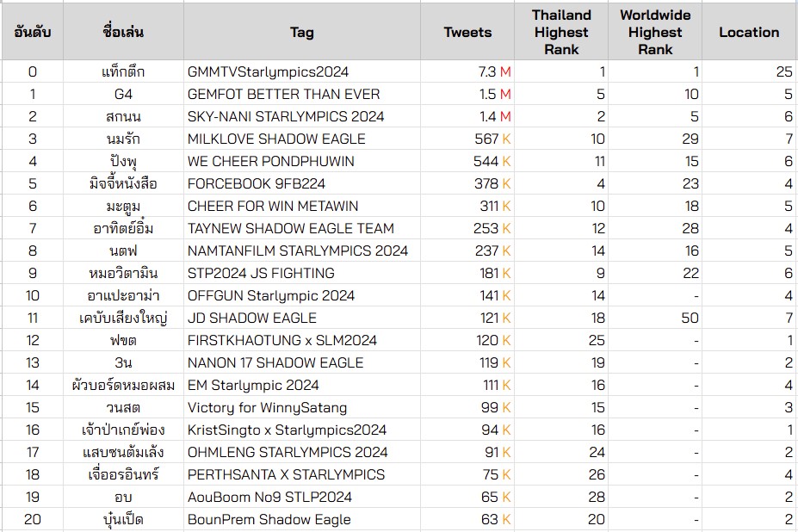Select the cell TAYNEW SHADOW EAGLE TEAM
The height and width of the screenshot is (532, 798).
point(302,229)
